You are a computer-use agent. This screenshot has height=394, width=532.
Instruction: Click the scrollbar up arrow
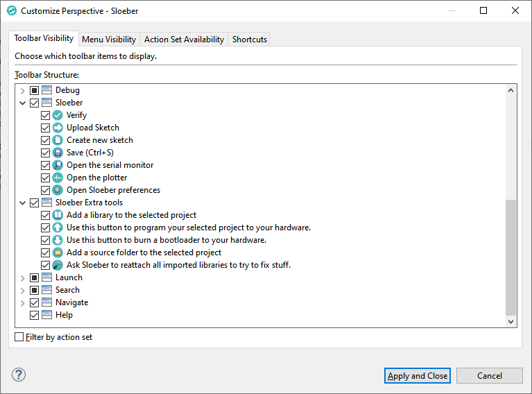(510, 90)
